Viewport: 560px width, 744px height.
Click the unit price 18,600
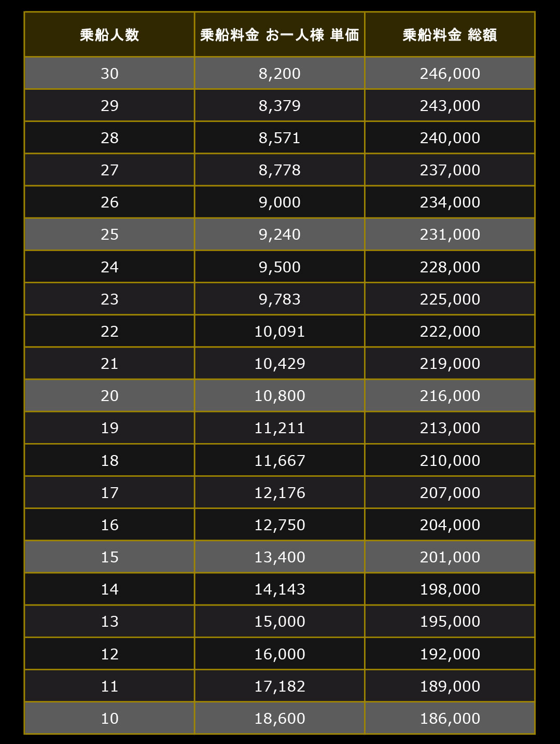tap(279, 718)
